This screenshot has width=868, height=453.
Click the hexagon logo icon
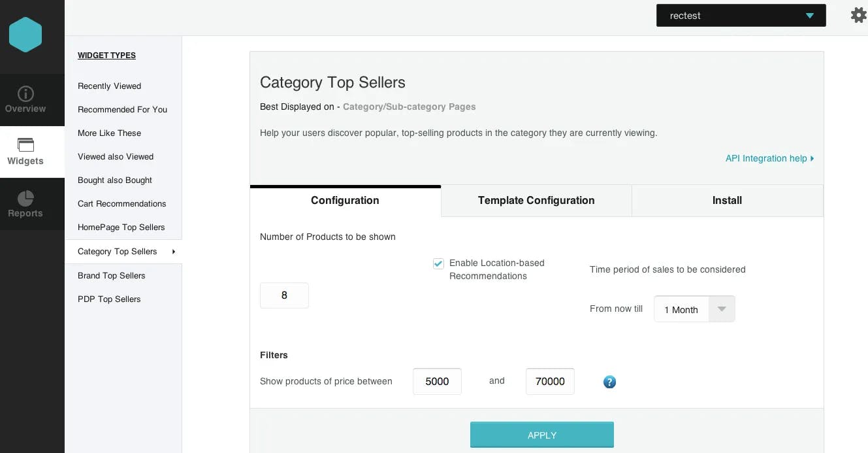coord(25,34)
